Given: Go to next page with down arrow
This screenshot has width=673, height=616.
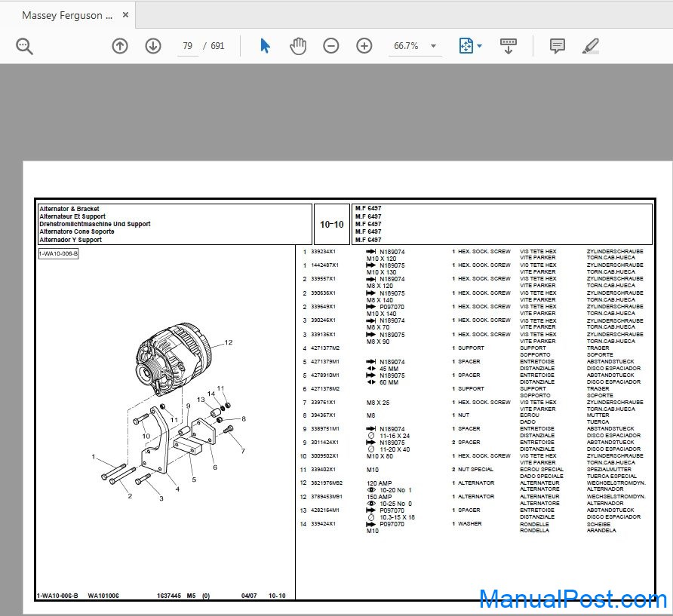Looking at the screenshot, I should (153, 46).
